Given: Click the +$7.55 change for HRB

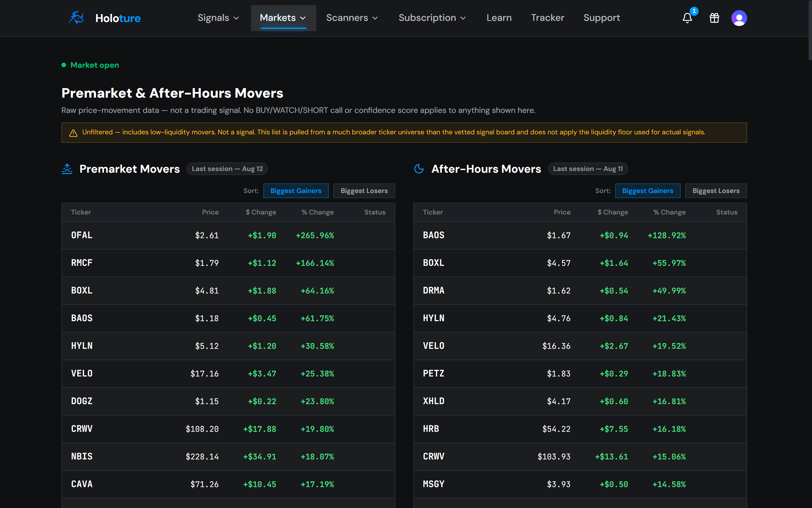Looking at the screenshot, I should coord(614,429).
